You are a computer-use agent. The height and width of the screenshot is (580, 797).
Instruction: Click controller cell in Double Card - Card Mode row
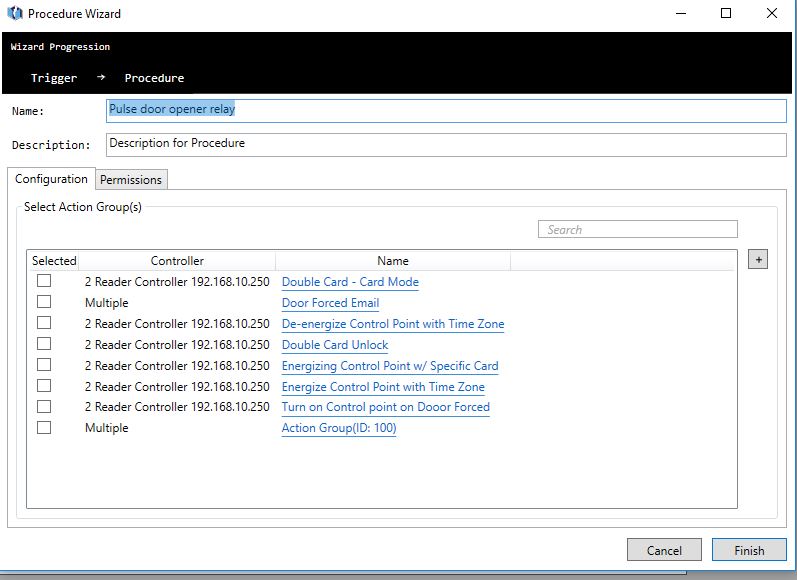(177, 282)
